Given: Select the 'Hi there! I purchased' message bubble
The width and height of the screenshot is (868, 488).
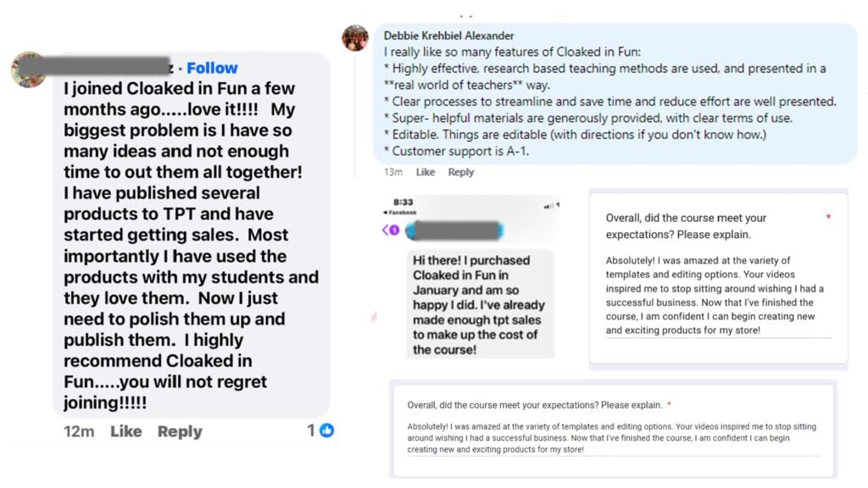Looking at the screenshot, I should point(480,304).
